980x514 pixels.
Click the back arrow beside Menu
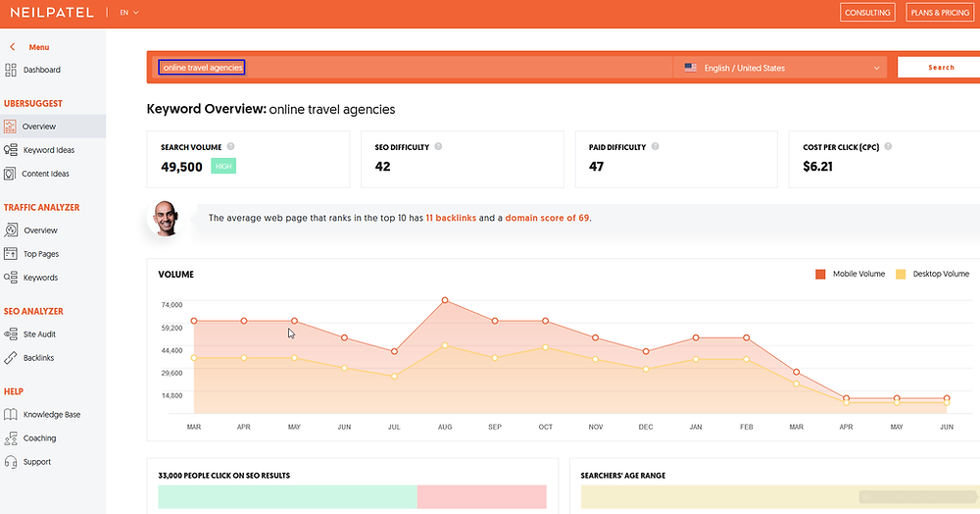click(x=13, y=47)
